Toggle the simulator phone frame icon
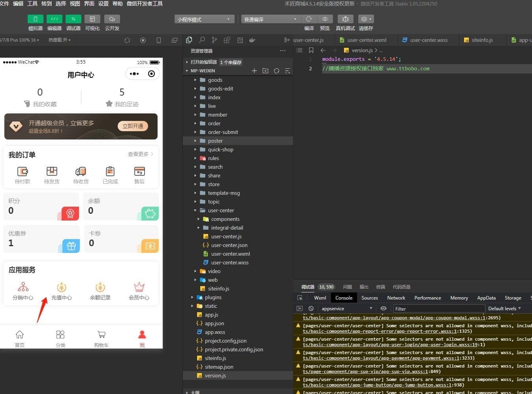Image resolution: width=532 pixels, height=394 pixels. 159,40
